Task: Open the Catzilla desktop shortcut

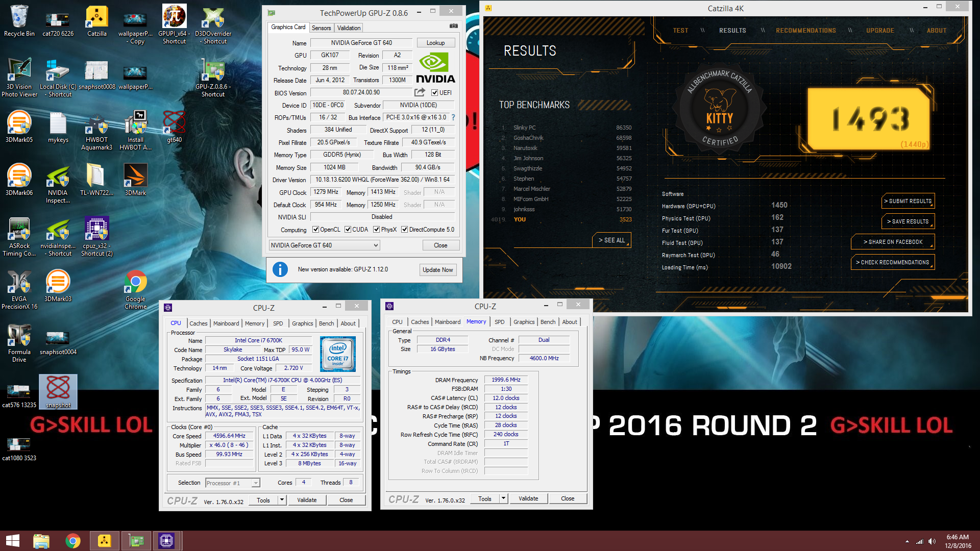Action: tap(97, 20)
